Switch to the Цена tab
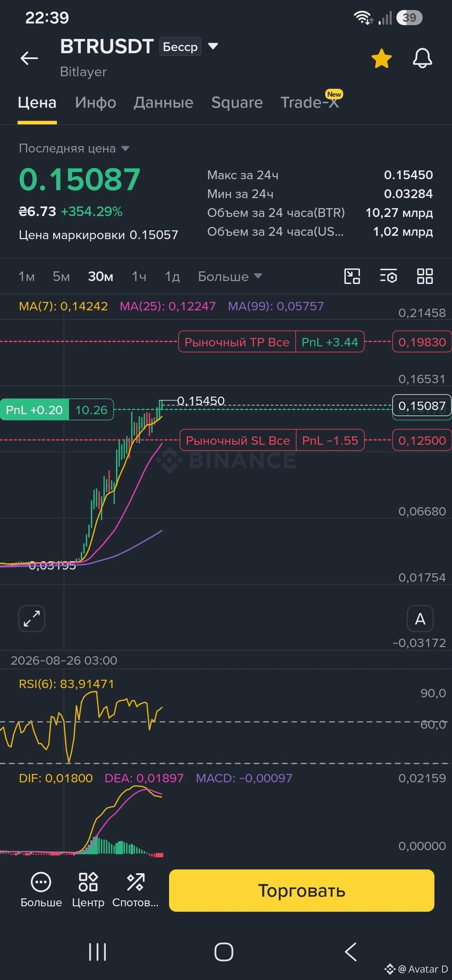This screenshot has height=980, width=452. coord(37,103)
